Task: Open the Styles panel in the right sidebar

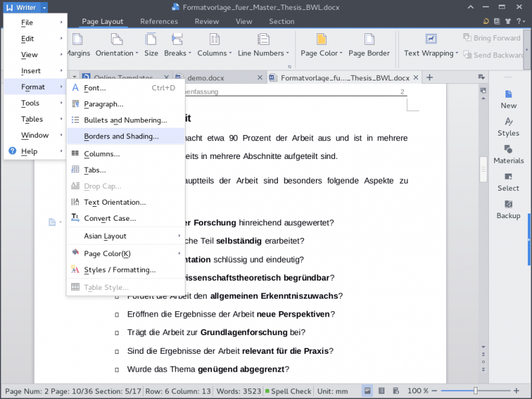Action: pyautogui.click(x=508, y=128)
